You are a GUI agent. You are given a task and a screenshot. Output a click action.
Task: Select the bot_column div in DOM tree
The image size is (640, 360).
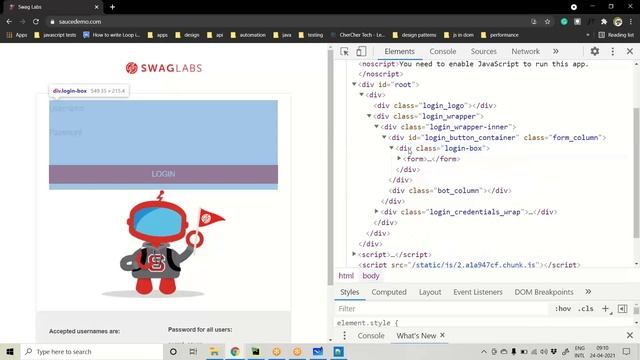(x=450, y=191)
